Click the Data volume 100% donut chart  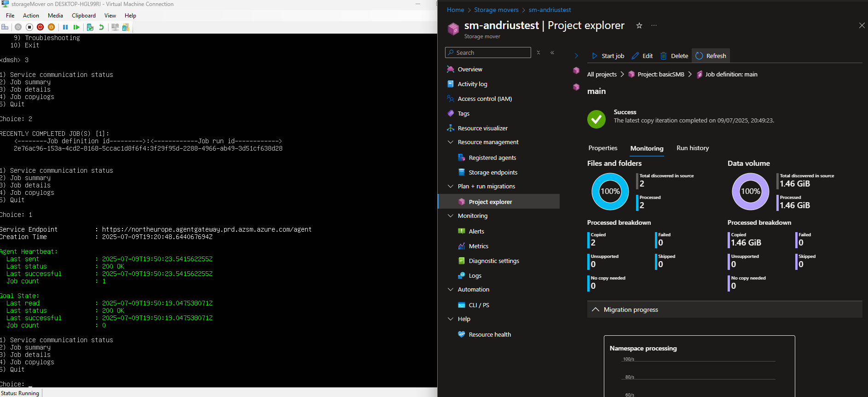tap(750, 191)
